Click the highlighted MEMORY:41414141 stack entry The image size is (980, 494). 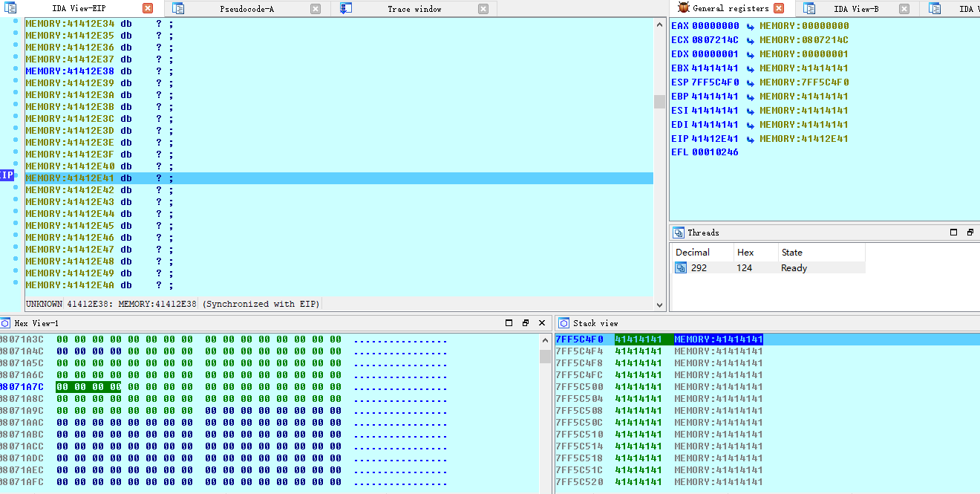(x=719, y=339)
